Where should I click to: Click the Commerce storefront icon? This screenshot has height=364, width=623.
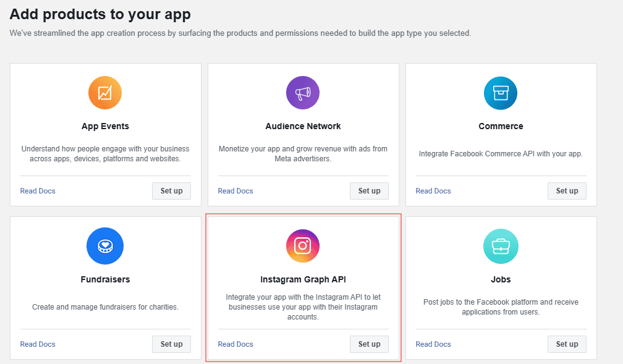click(x=501, y=93)
